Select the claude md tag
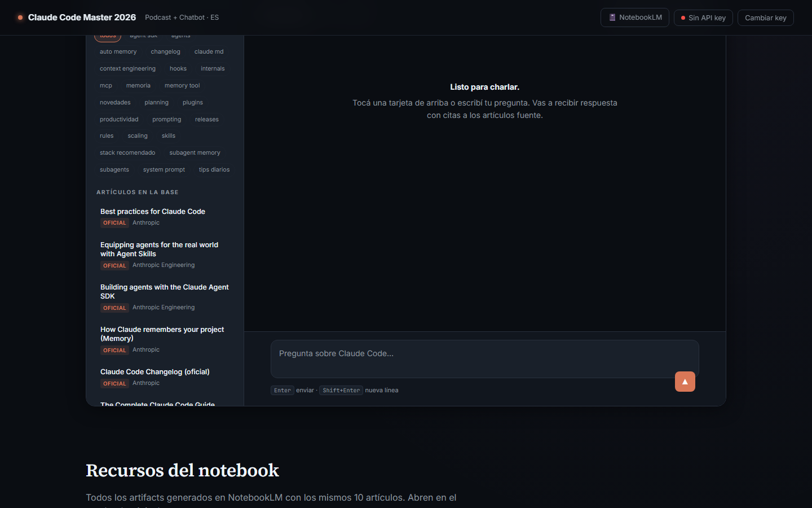Viewport: 812px width, 508px height. click(x=209, y=51)
